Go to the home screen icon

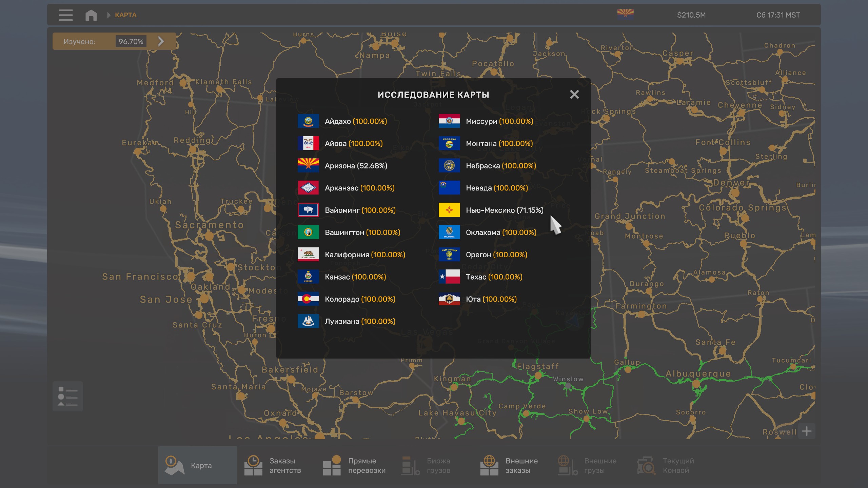pyautogui.click(x=91, y=15)
